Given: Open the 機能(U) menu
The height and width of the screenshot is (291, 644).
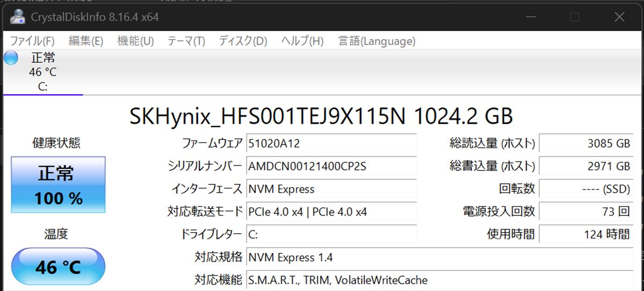Looking at the screenshot, I should click(135, 41).
